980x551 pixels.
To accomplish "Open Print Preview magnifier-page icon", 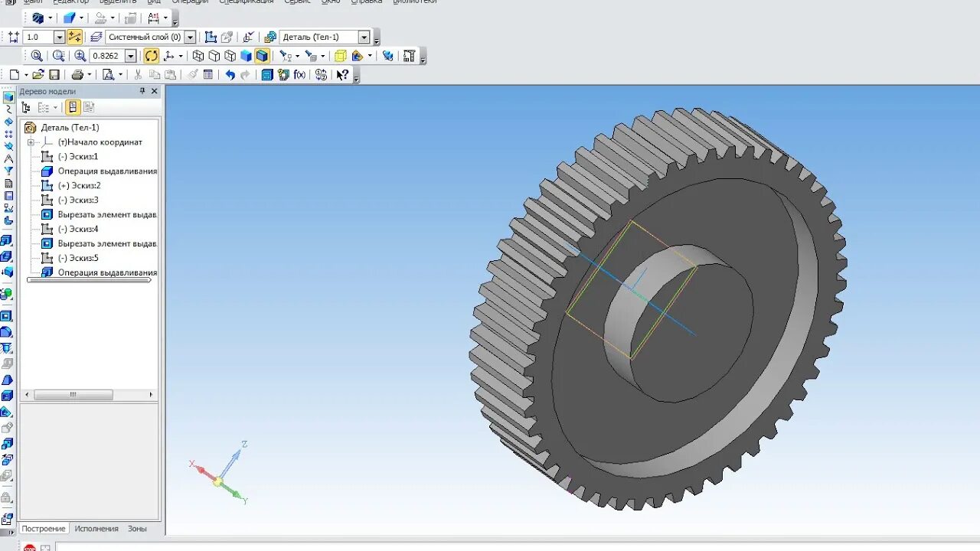I will 108,74.
